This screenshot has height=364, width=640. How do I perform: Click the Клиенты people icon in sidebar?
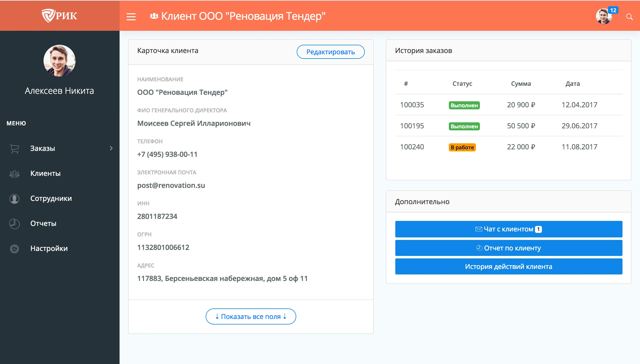(15, 173)
